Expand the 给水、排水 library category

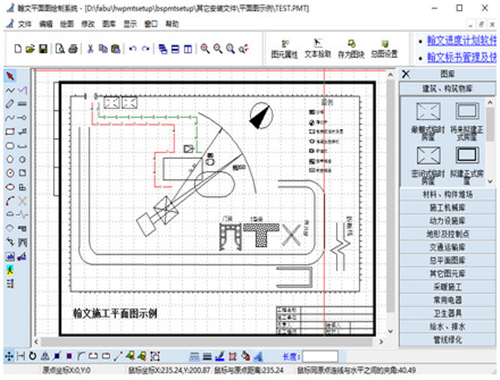(x=447, y=327)
